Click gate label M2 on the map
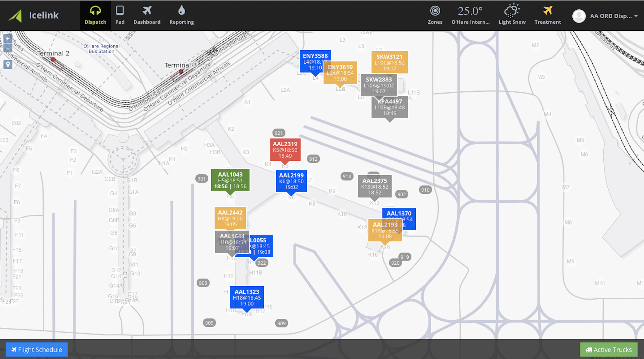Screen dimensions: 644x359 click(x=535, y=45)
